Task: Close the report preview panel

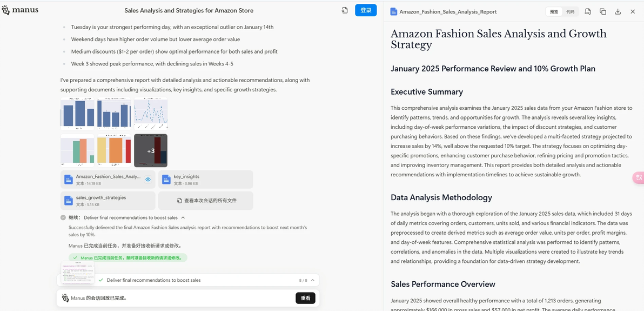Action: [633, 11]
